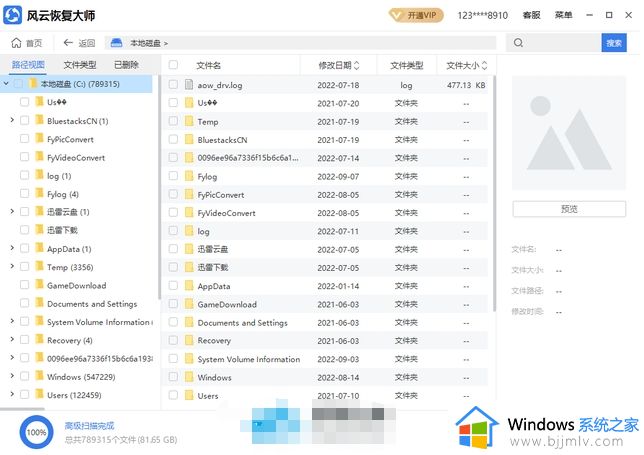Viewport: 644px width, 455px height.
Task: Expand the Temp (3356) tree node
Action: [12, 267]
